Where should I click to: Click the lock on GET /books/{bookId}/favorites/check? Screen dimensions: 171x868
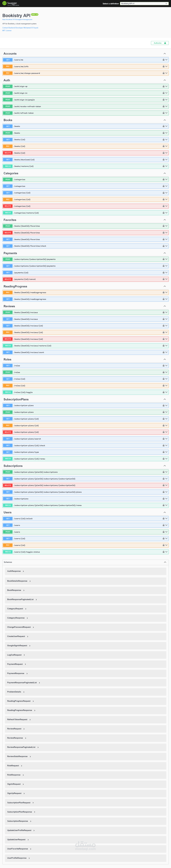pos(163,246)
